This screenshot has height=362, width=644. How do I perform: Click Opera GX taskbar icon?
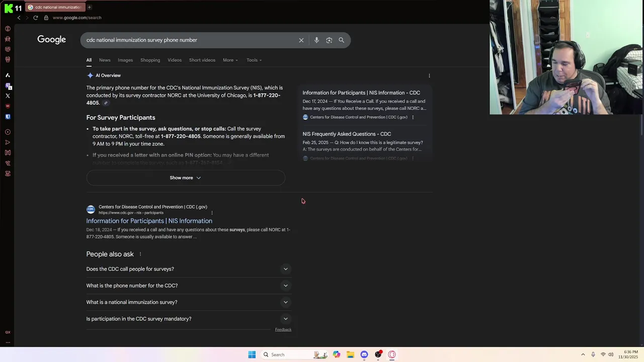pos(392,354)
